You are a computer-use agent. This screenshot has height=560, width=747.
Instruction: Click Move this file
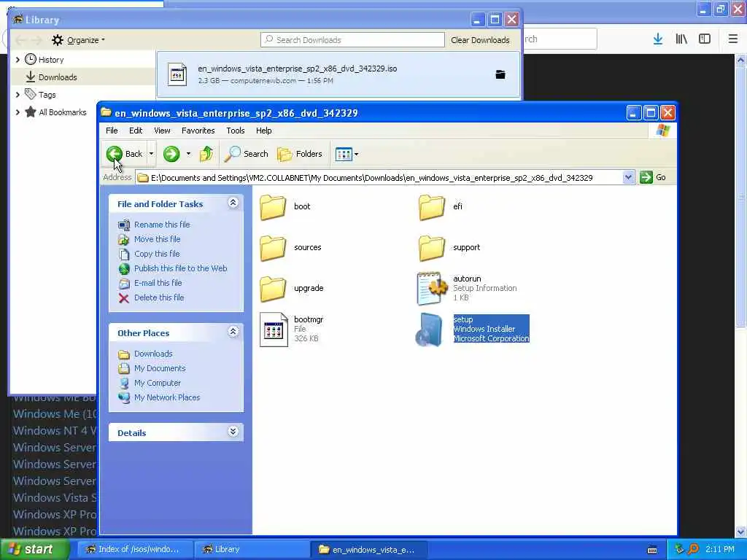coord(158,239)
